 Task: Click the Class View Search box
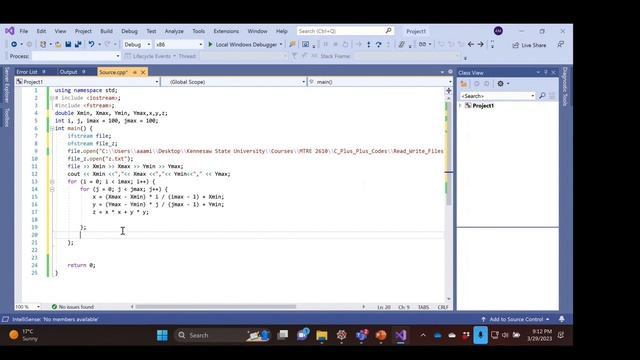click(x=498, y=96)
